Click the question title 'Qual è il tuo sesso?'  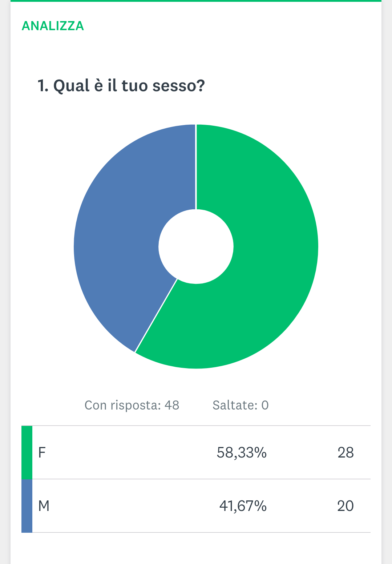(x=121, y=86)
